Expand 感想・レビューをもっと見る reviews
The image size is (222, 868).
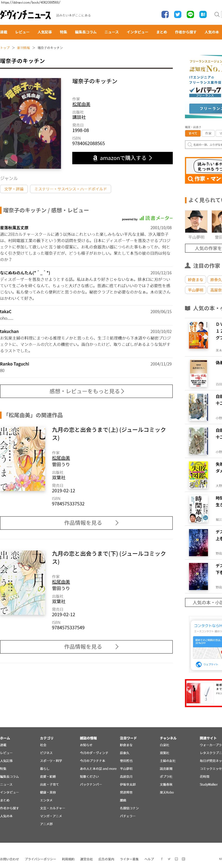(x=86, y=391)
